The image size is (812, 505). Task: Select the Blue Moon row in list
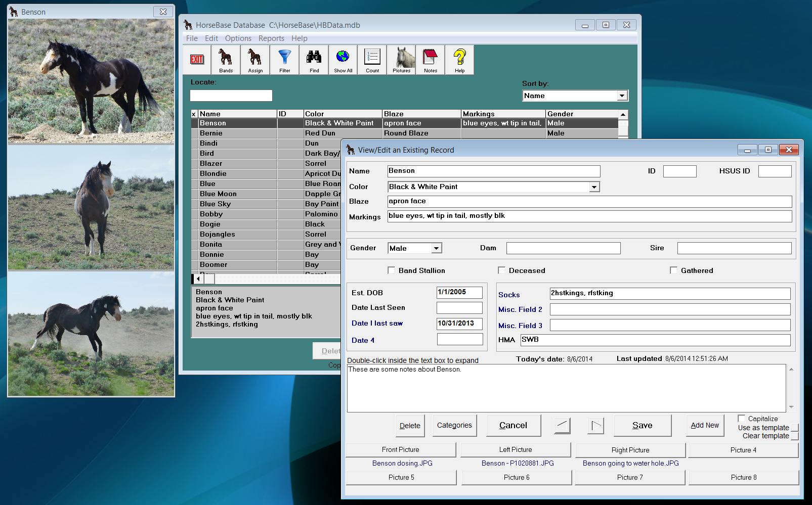[x=266, y=194]
